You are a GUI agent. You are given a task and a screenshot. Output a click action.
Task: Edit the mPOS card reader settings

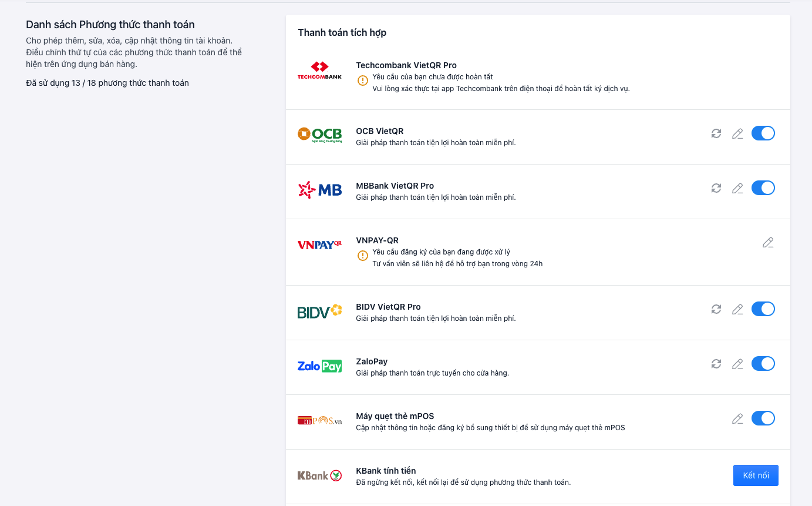737,418
